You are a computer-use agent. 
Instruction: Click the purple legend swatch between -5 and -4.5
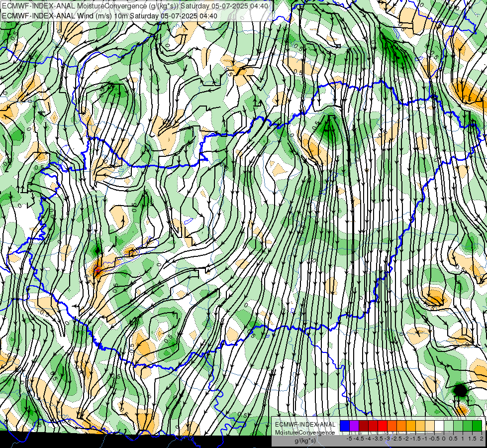coord(354,426)
